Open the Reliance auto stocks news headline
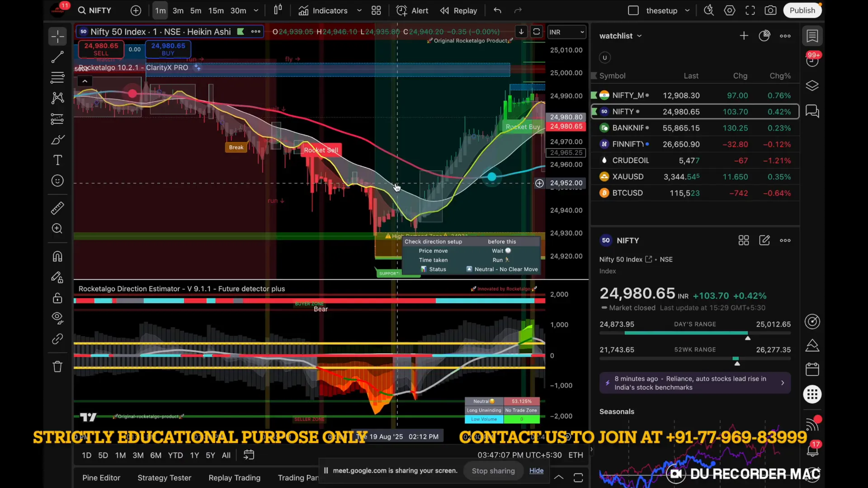Viewport: 868px width, 488px height. [x=695, y=383]
